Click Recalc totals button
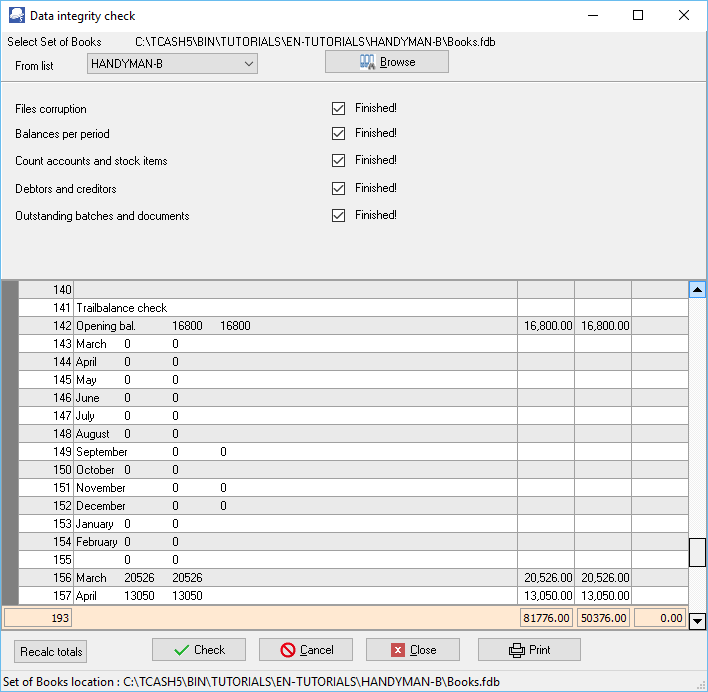The image size is (708, 692). point(51,652)
